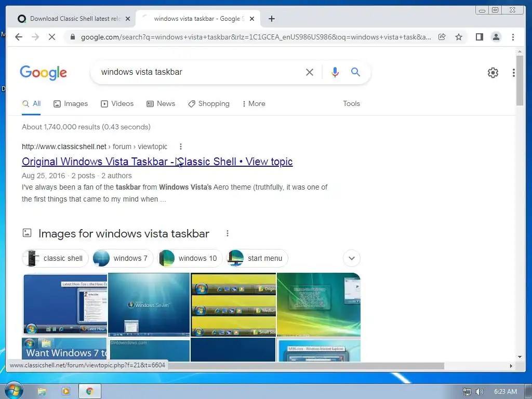Click the horizontal scrollbar right arrow
This screenshot has height=399, width=532.
coord(511,366)
